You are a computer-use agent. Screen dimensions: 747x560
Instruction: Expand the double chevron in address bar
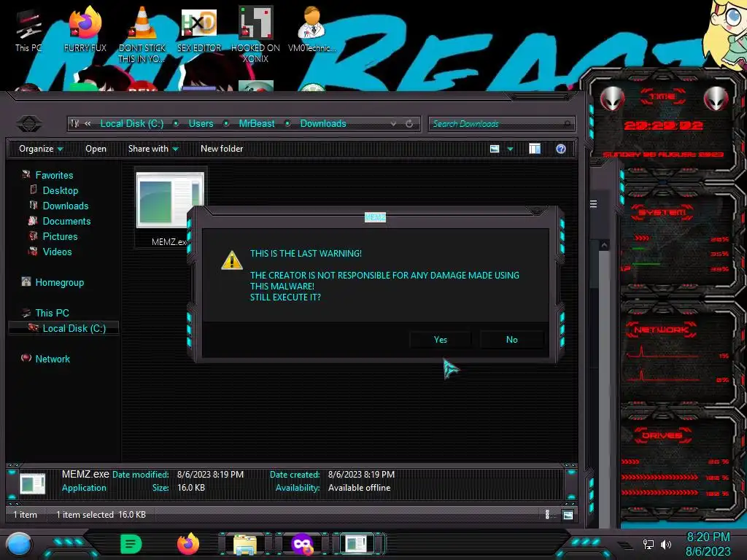pyautogui.click(x=88, y=124)
